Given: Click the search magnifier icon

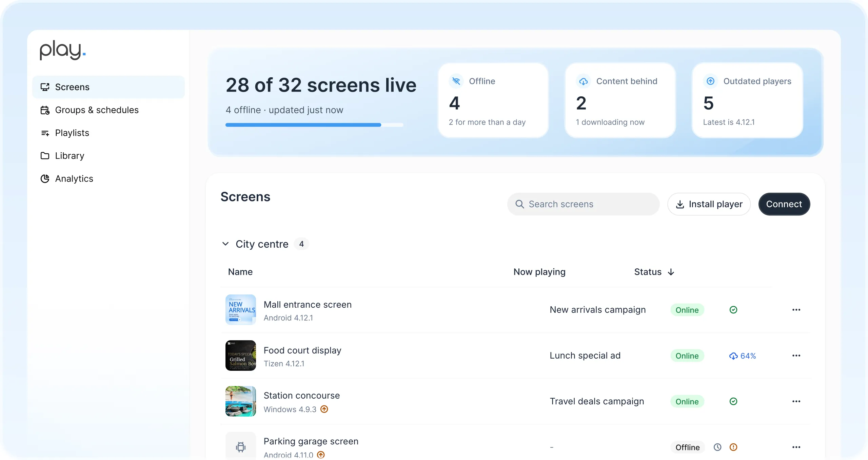Looking at the screenshot, I should click(x=519, y=204).
